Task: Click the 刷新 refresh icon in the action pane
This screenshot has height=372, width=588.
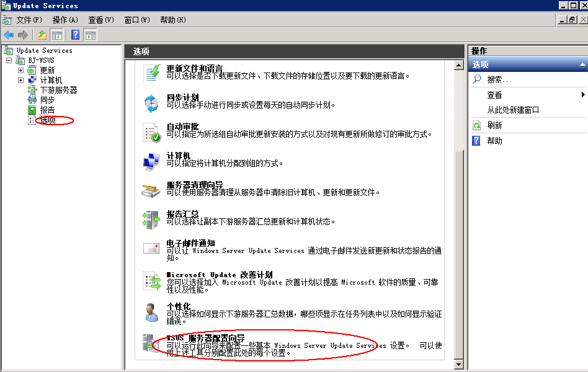Action: coord(476,125)
